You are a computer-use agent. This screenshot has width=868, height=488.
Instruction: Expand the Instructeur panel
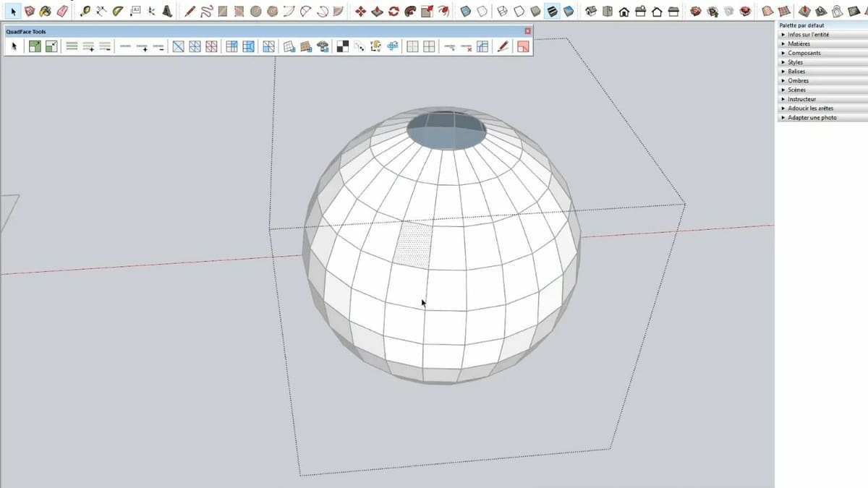pos(822,99)
